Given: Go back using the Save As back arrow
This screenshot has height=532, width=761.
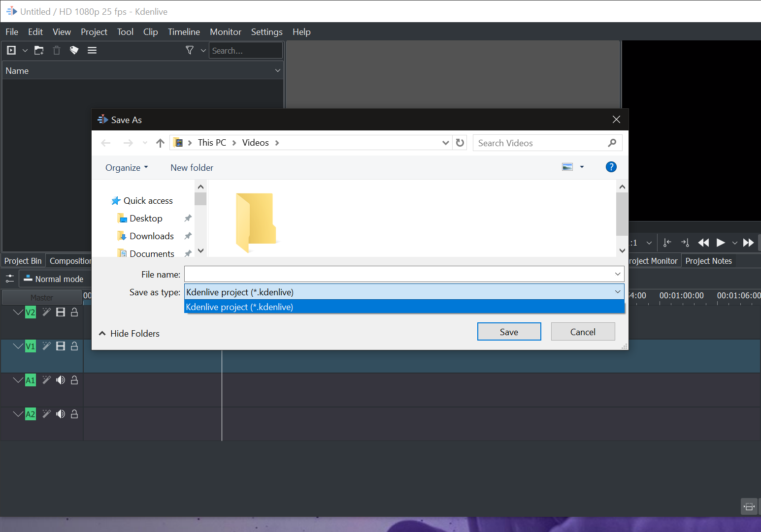Looking at the screenshot, I should (x=105, y=143).
